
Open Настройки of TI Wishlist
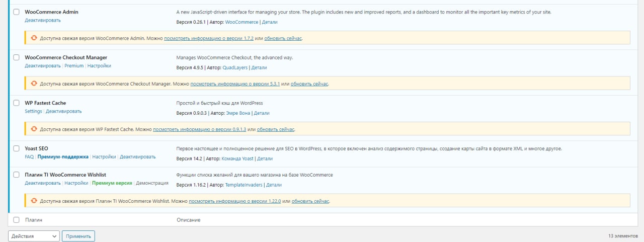click(x=76, y=183)
